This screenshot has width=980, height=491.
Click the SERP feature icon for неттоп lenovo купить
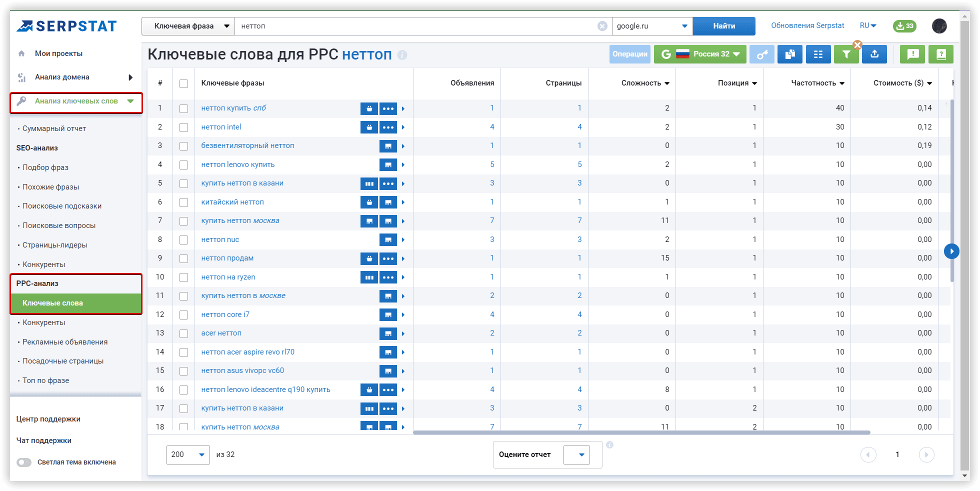[388, 165]
